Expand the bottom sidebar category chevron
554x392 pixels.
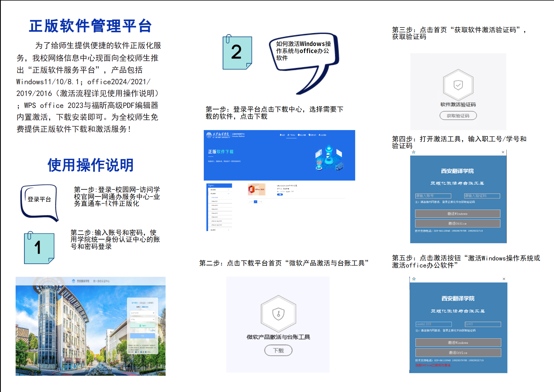(229, 230)
